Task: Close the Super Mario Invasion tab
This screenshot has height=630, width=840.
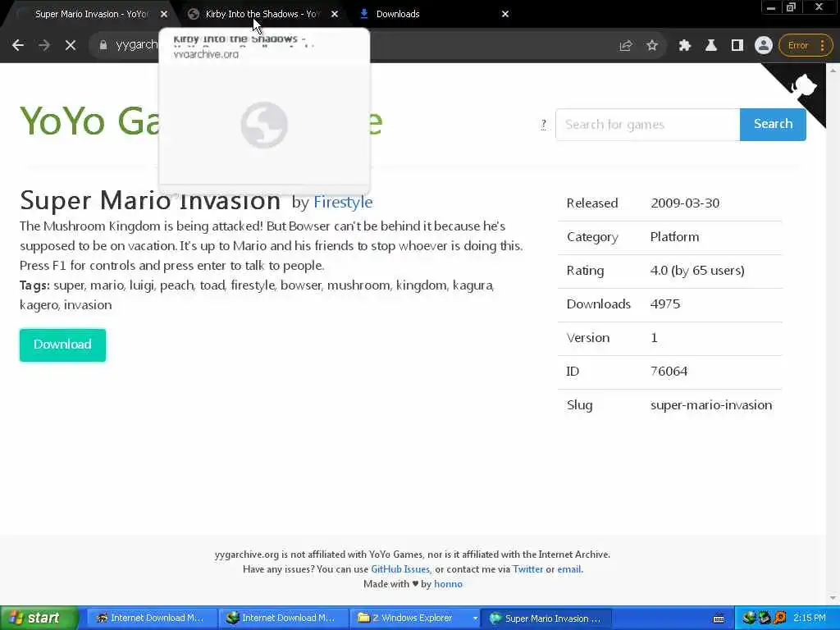Action: tap(164, 14)
